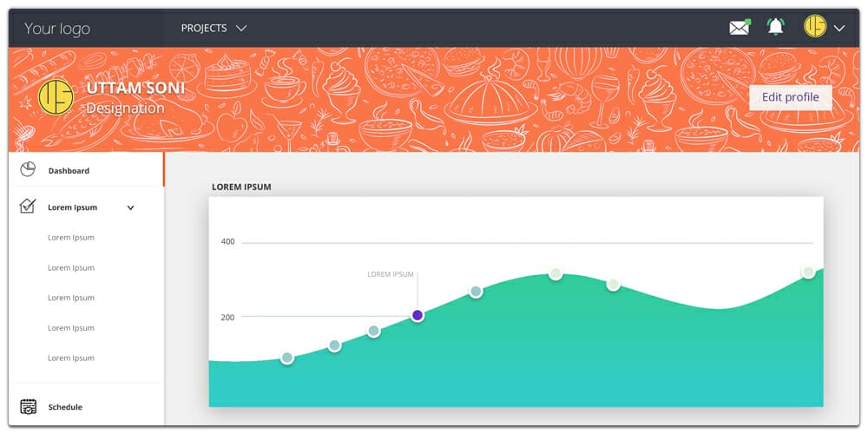
Task: Click the 200 axis label
Action: coord(227,317)
